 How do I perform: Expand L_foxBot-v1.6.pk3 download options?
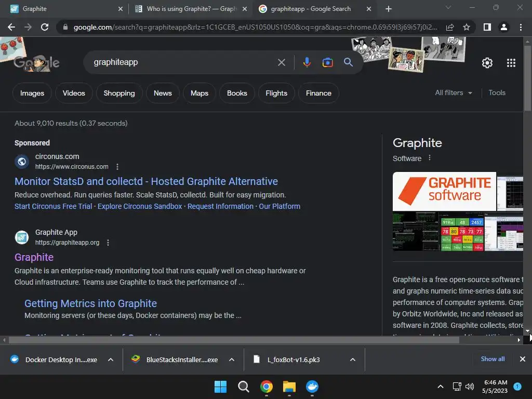pyautogui.click(x=353, y=360)
